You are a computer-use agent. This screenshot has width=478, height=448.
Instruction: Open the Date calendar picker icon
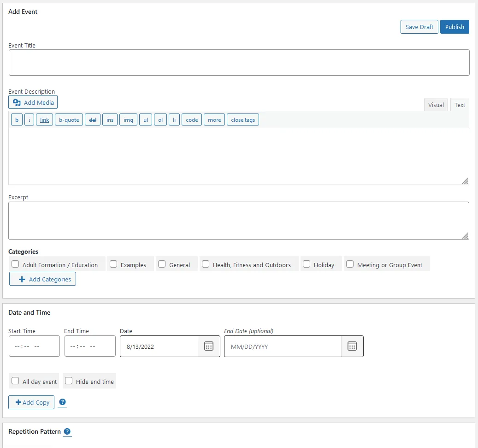point(209,346)
